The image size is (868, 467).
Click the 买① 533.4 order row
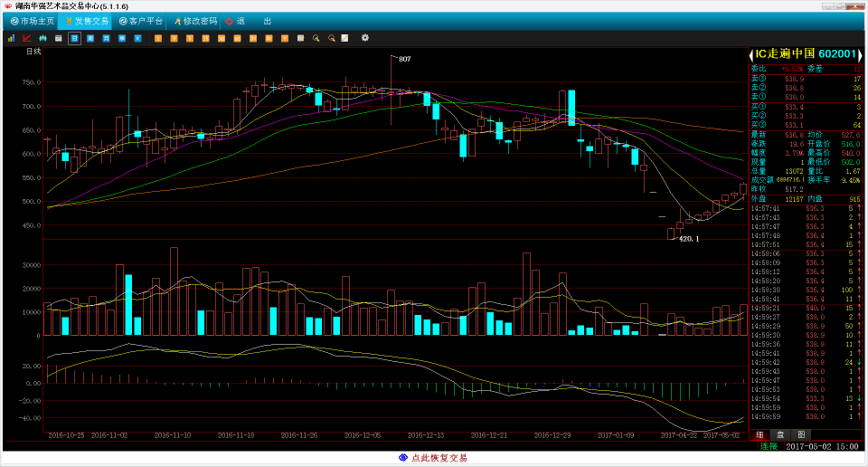point(806,107)
